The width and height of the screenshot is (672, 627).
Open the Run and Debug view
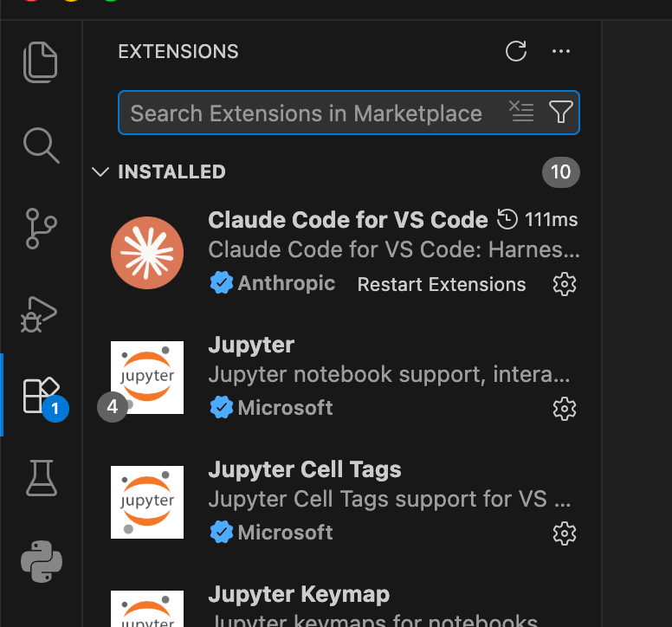[x=39, y=314]
